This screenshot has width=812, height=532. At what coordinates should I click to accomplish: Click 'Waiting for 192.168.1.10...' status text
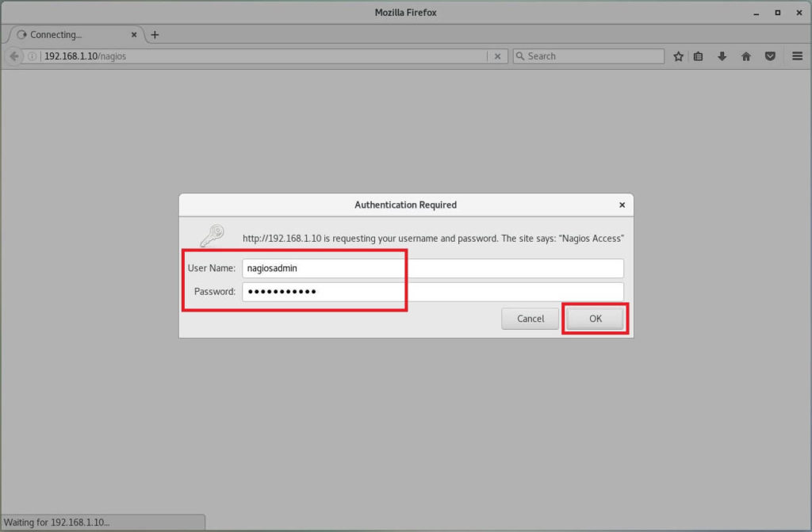pyautogui.click(x=56, y=522)
